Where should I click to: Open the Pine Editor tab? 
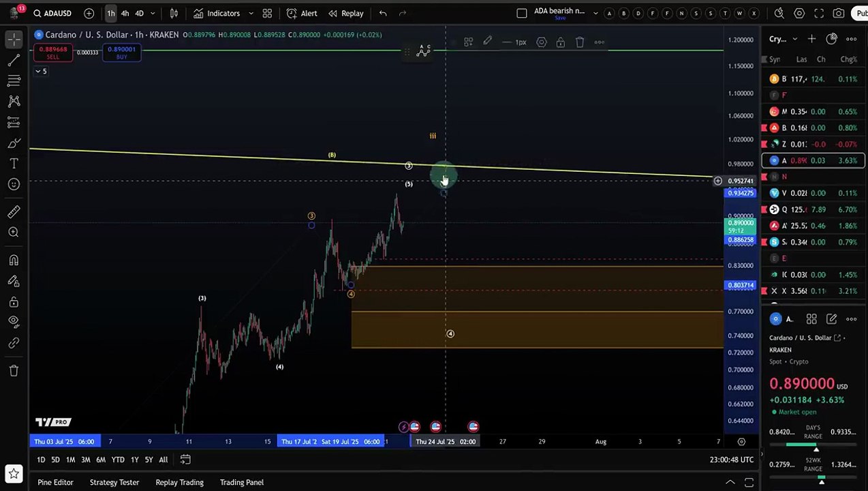pos(55,482)
